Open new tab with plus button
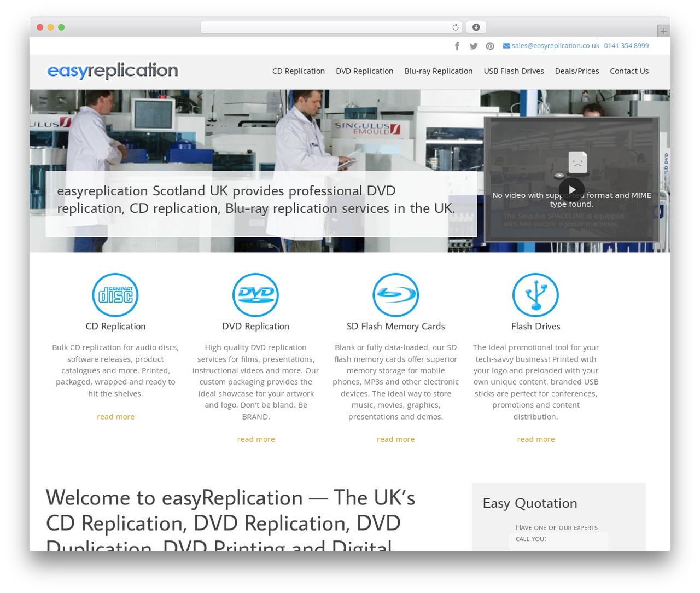Screen dimensions: 700x593 (663, 31)
